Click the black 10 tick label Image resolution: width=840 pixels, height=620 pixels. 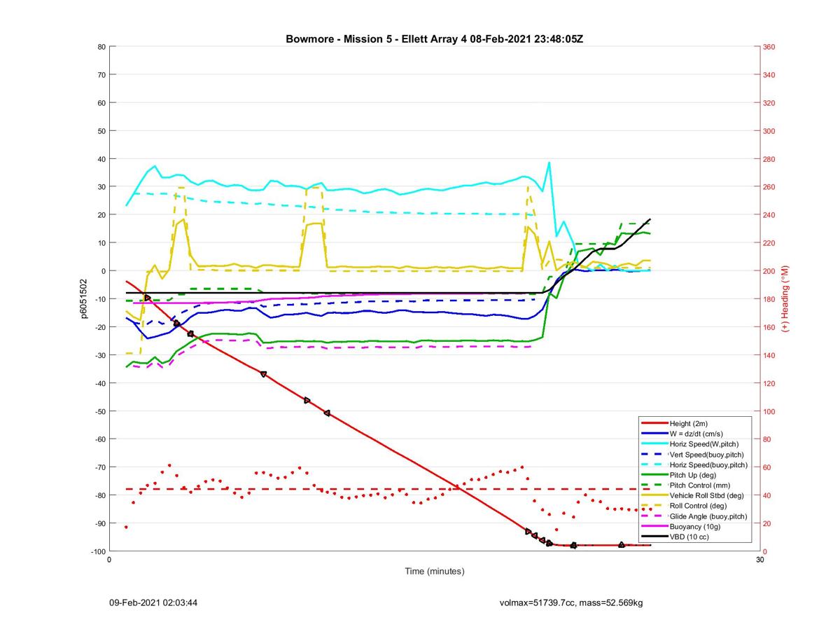coord(101,243)
